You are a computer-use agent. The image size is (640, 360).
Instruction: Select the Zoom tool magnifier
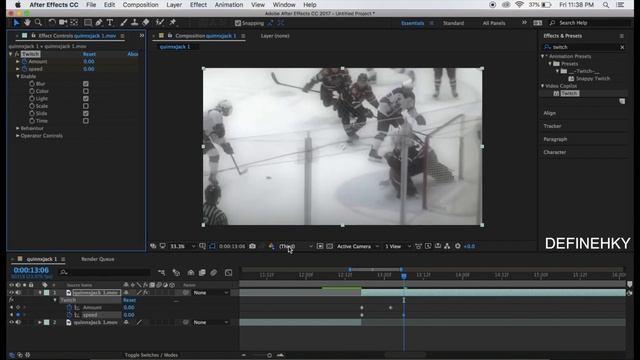38,22
